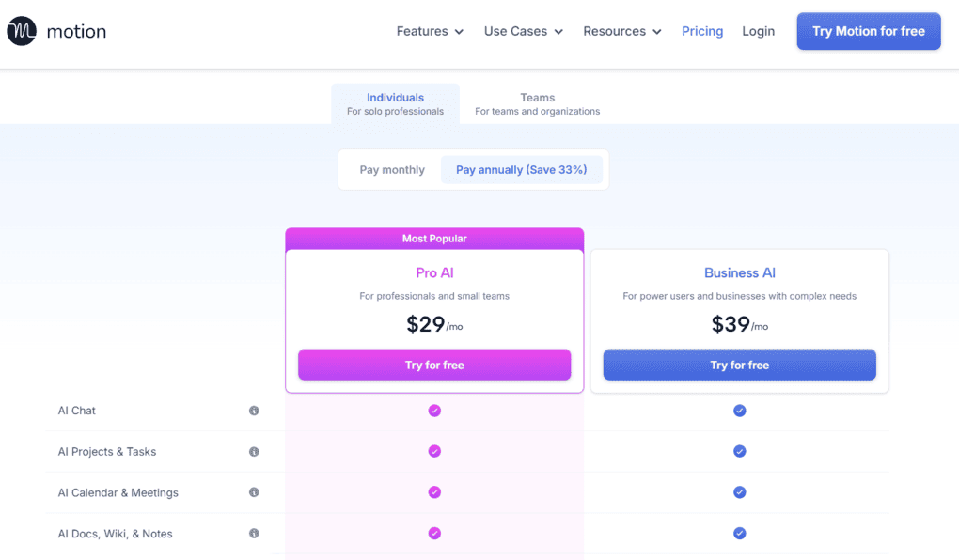Open the AI Calendar & Meetings info icon
The width and height of the screenshot is (959, 560).
254,492
